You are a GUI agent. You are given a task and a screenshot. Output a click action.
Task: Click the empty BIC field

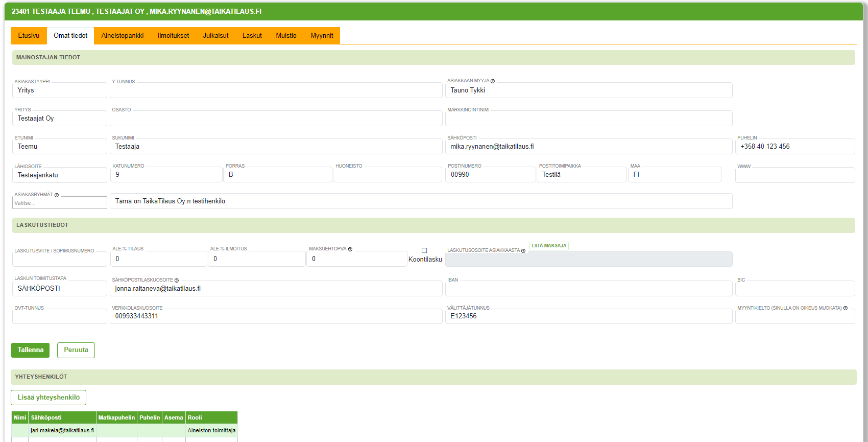(x=795, y=289)
